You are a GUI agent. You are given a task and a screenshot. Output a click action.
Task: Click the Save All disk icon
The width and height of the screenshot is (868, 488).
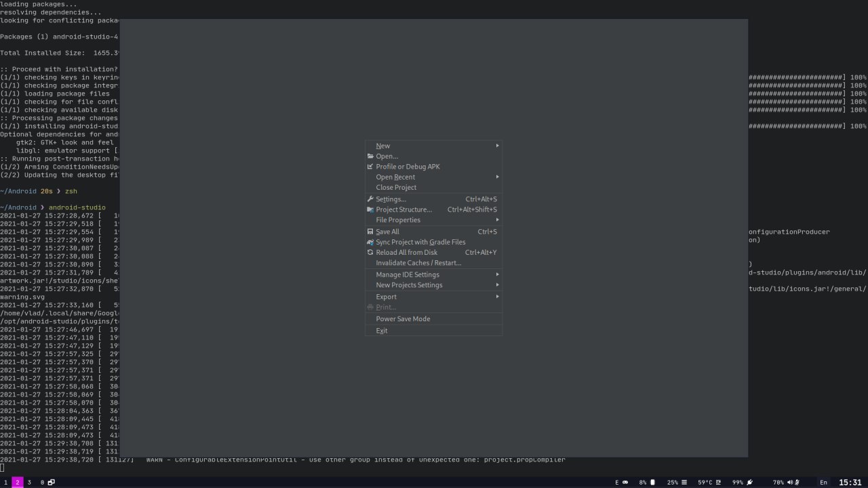(x=370, y=232)
